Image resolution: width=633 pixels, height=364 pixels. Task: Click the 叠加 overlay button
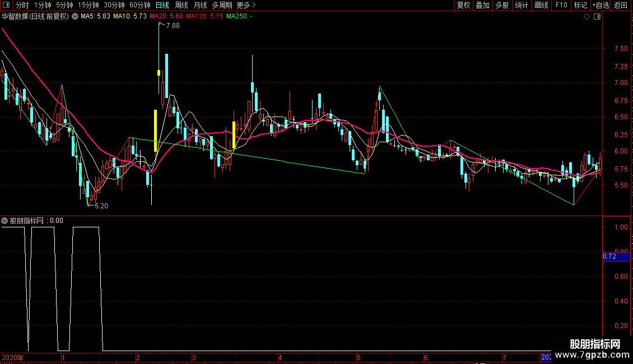[482, 5]
